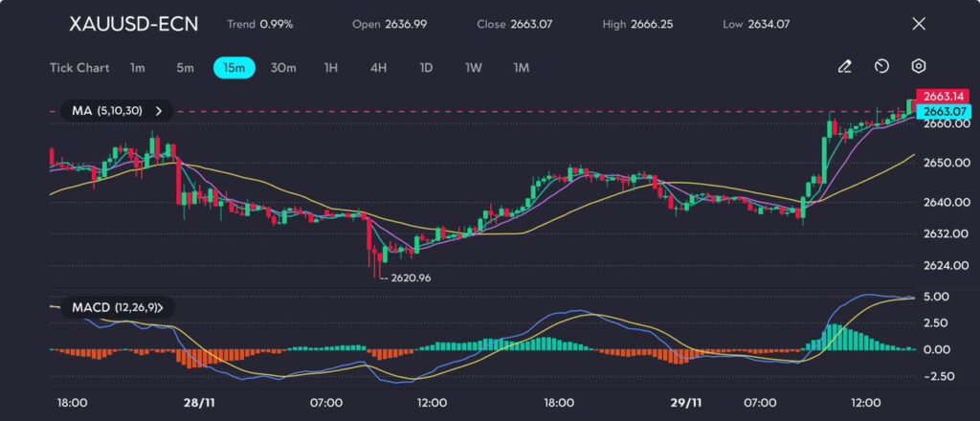Open the pencil drawing tool
980x421 pixels.
point(844,67)
